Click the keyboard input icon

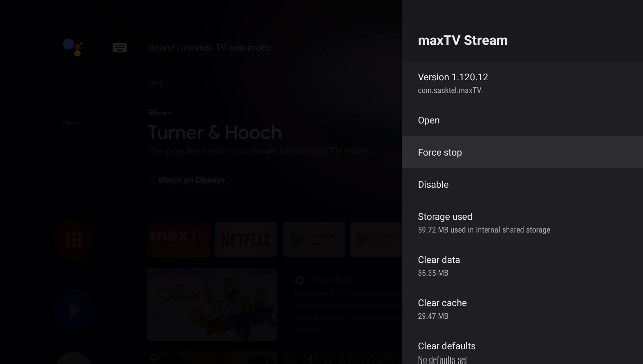coord(120,47)
